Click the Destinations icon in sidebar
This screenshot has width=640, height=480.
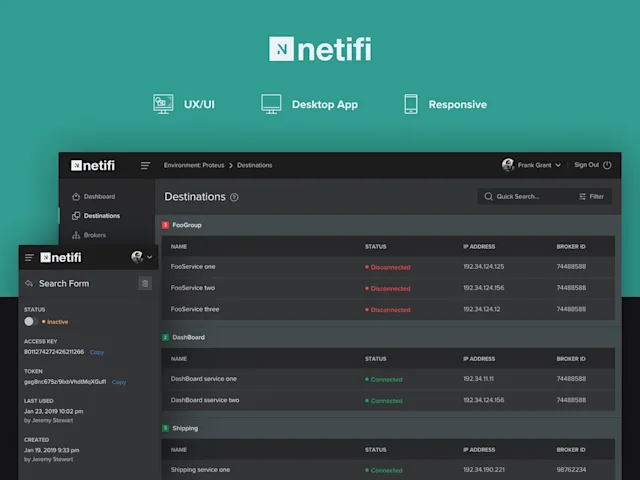pos(76,216)
